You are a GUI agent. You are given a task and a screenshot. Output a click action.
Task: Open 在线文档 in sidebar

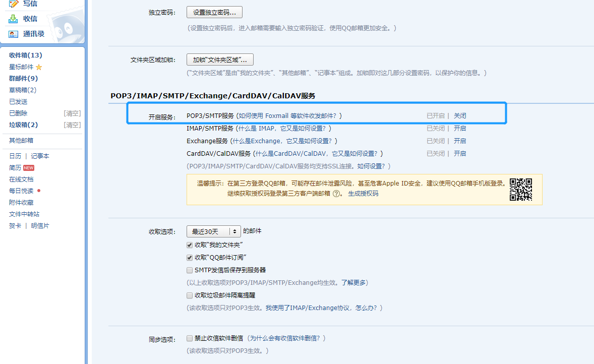click(21, 179)
